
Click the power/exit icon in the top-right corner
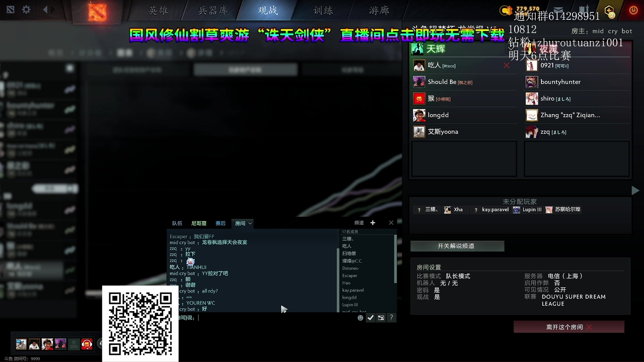point(633,10)
